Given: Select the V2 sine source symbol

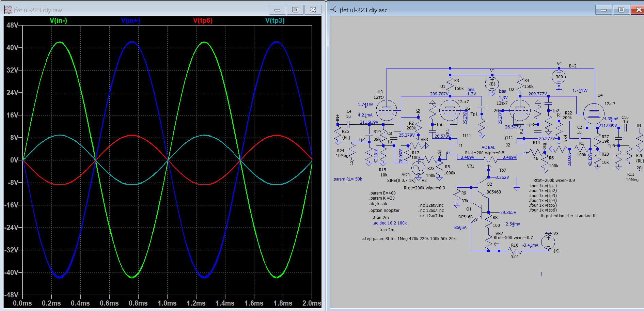Looking at the screenshot, I should (x=418, y=168).
